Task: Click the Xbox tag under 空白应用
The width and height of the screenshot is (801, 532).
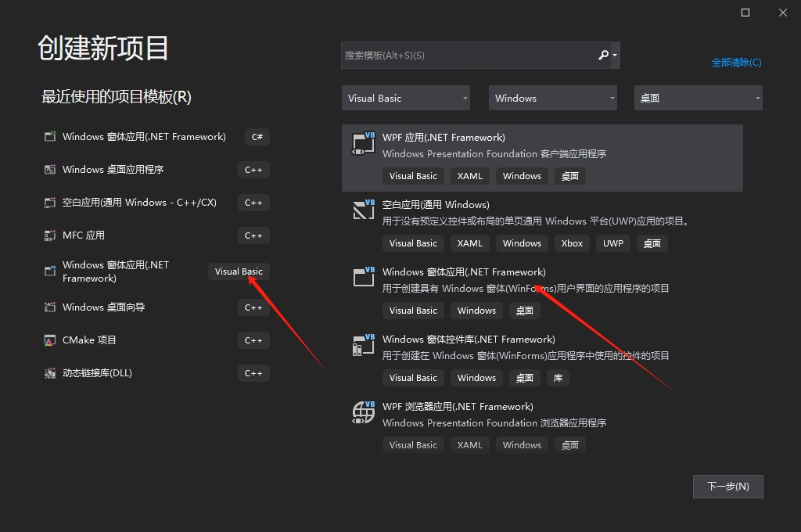Action: pyautogui.click(x=572, y=243)
